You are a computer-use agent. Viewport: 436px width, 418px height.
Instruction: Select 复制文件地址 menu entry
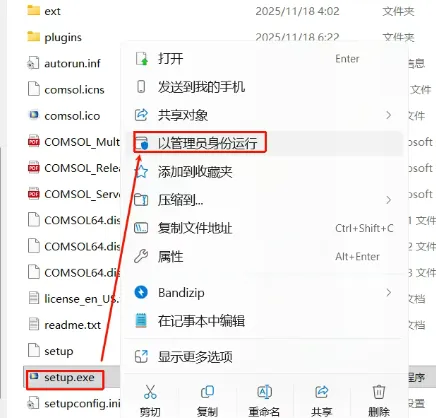264,228
